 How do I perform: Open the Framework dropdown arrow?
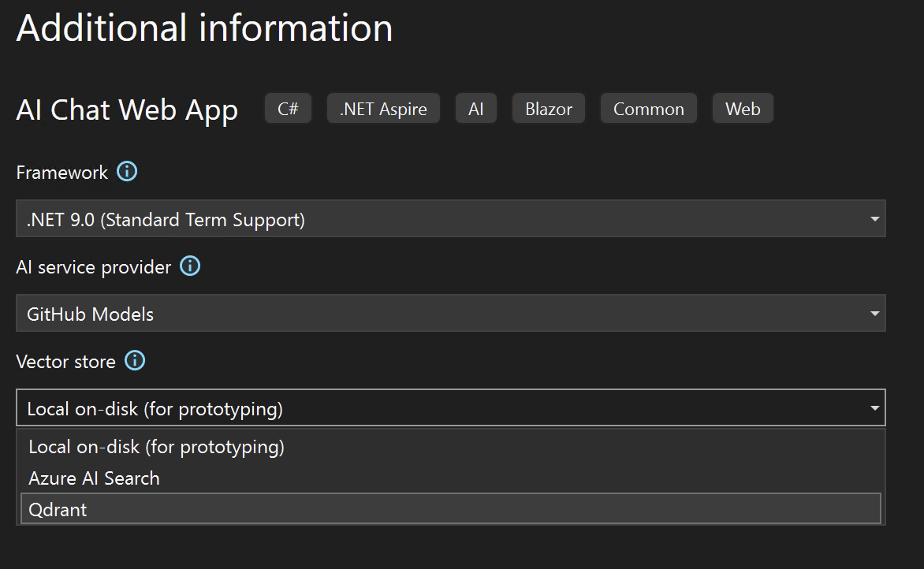point(874,219)
